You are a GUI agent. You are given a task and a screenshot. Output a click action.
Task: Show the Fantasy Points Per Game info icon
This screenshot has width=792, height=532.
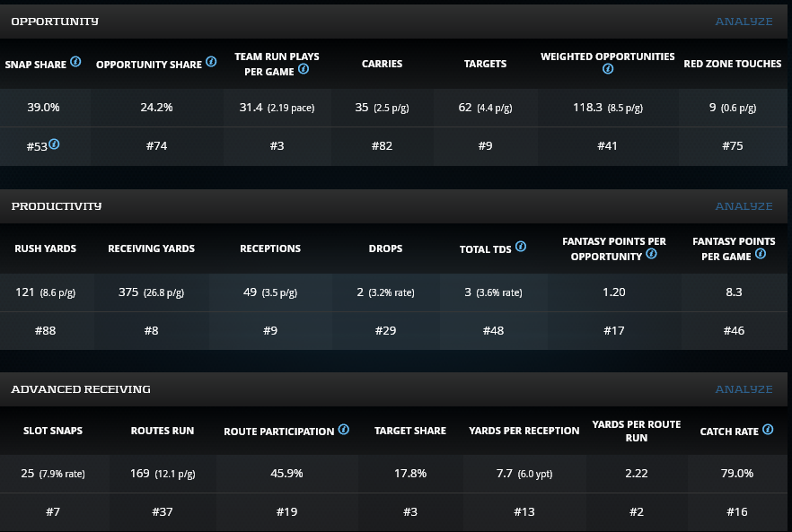(760, 255)
